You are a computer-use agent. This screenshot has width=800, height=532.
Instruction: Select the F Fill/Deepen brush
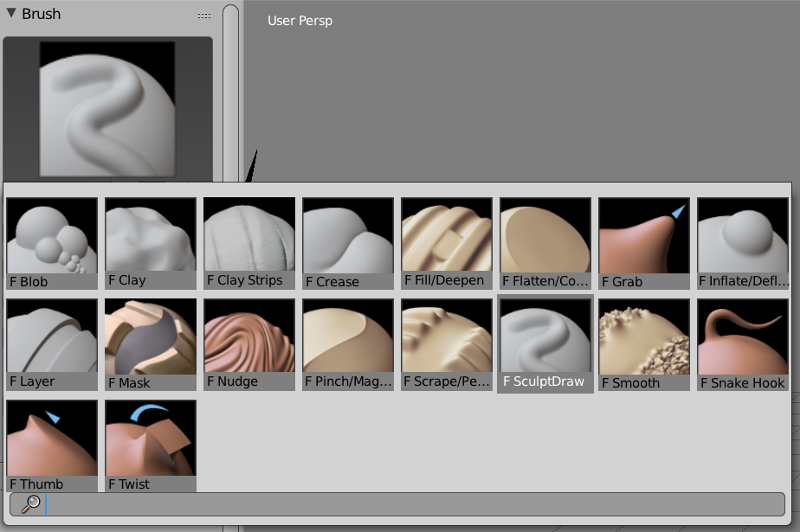pyautogui.click(x=446, y=242)
